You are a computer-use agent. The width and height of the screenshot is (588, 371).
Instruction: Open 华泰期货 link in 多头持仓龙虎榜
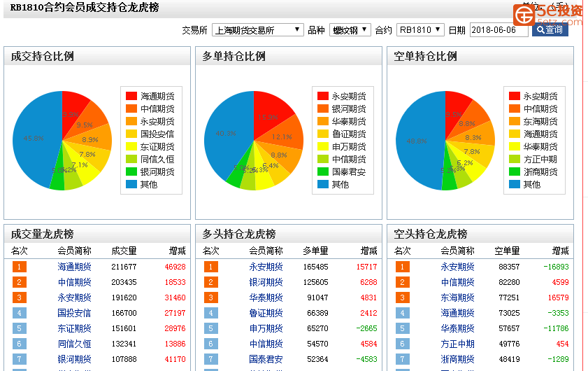pos(266,297)
